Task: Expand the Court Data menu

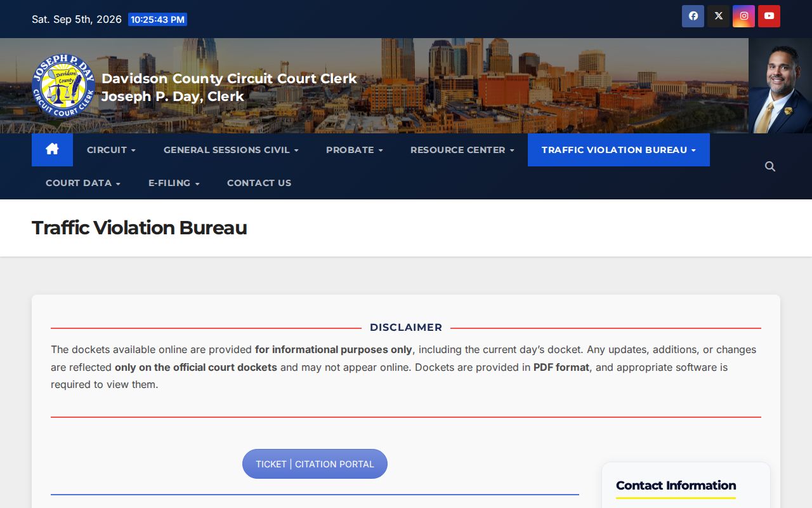Action: [83, 183]
